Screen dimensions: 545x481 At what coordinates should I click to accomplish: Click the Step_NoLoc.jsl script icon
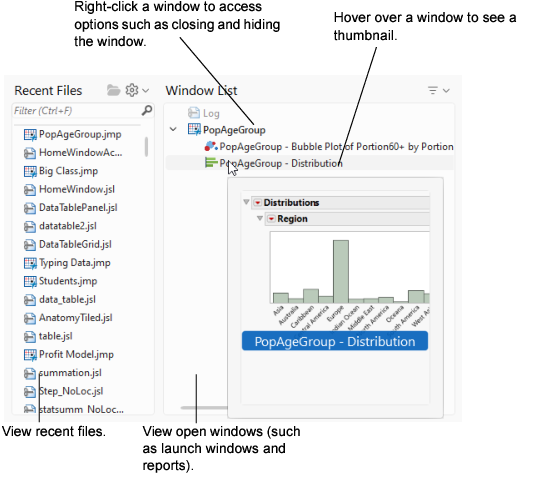[30, 392]
